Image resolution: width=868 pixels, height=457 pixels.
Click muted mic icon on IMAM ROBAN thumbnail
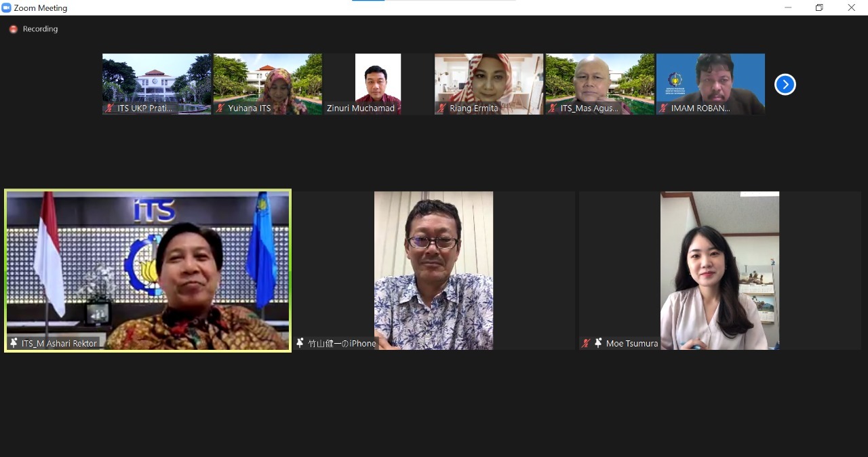pos(663,108)
